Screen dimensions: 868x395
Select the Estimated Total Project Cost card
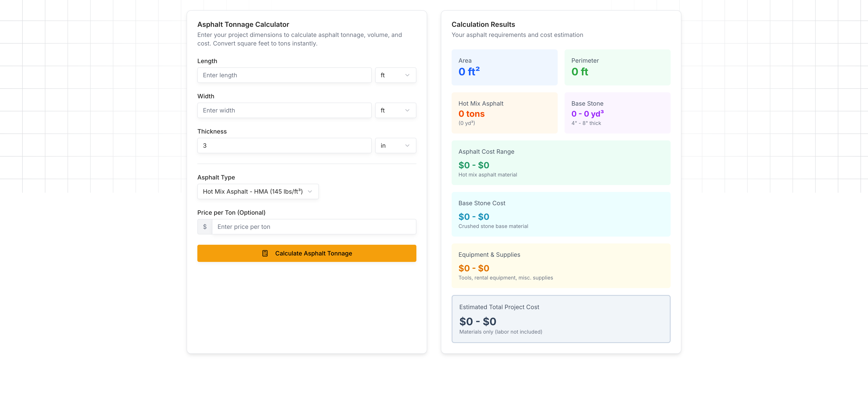561,319
